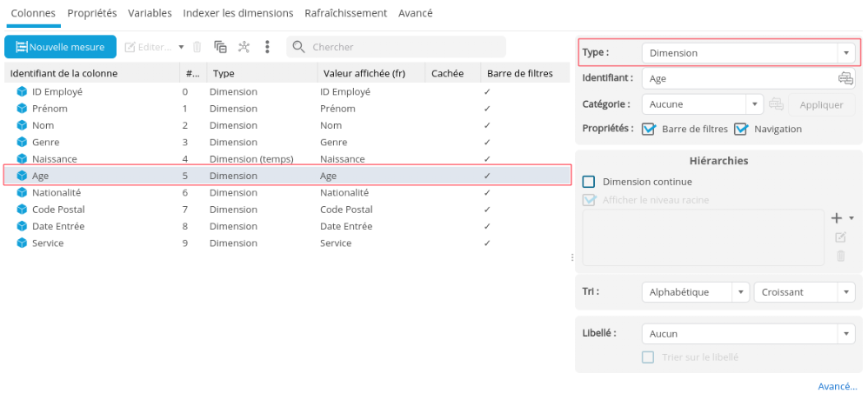868x400 pixels.
Task: Open the Type dropdown set to Dimension
Action: point(748,53)
